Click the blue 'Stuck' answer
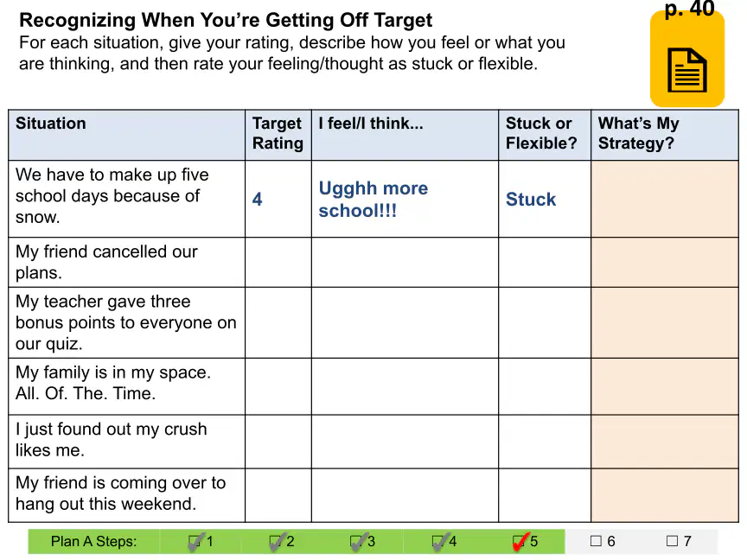Screen dimensions: 747x560 (x=531, y=199)
